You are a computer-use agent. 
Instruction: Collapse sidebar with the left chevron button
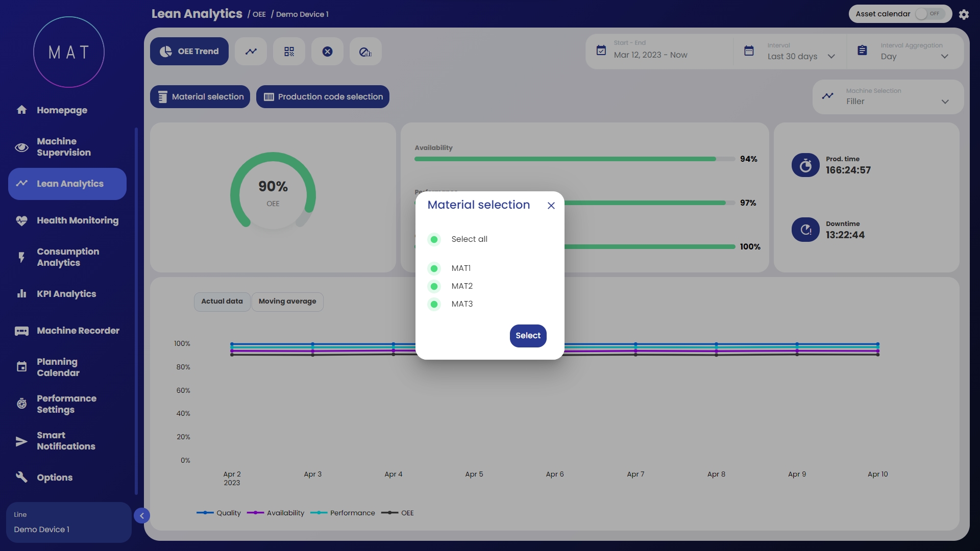coord(142,516)
